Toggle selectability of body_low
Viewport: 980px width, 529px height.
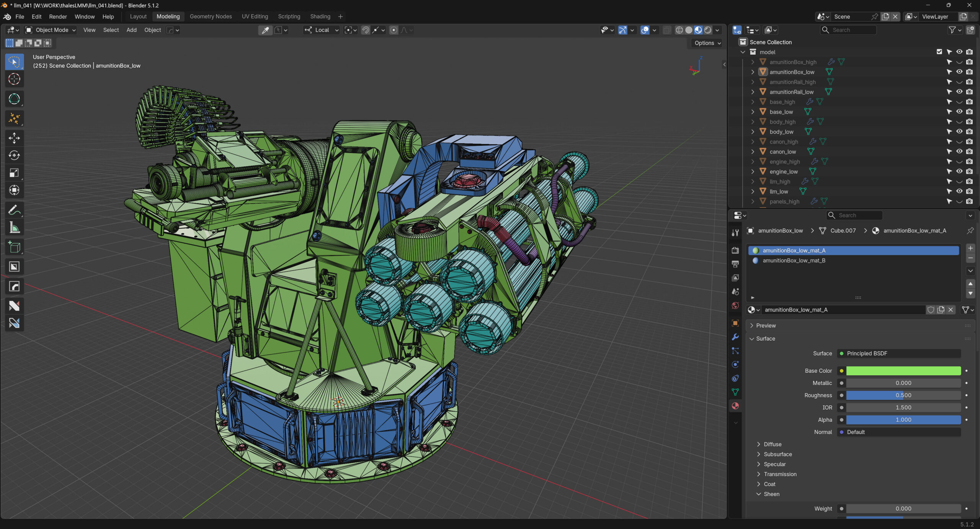tap(949, 132)
